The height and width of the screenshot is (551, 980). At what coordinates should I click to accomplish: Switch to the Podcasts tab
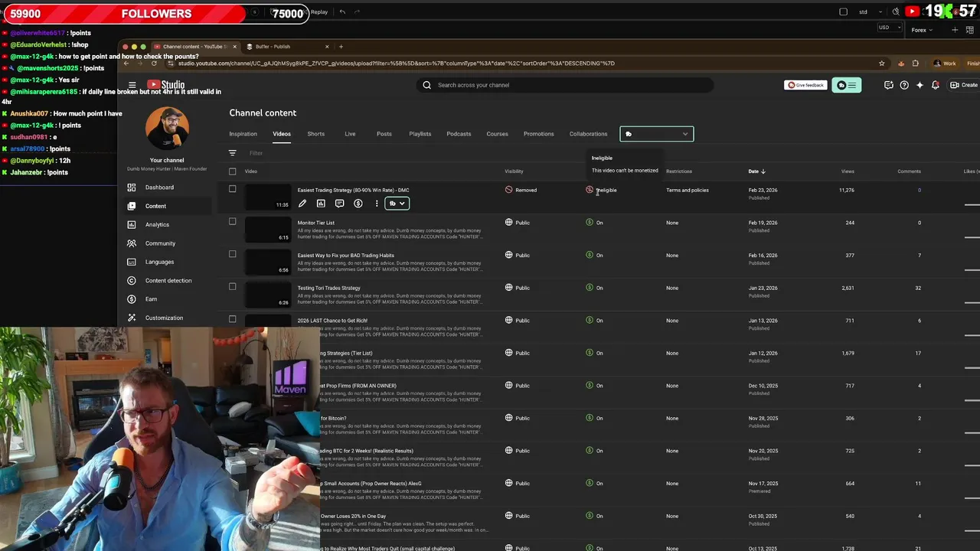[459, 134]
